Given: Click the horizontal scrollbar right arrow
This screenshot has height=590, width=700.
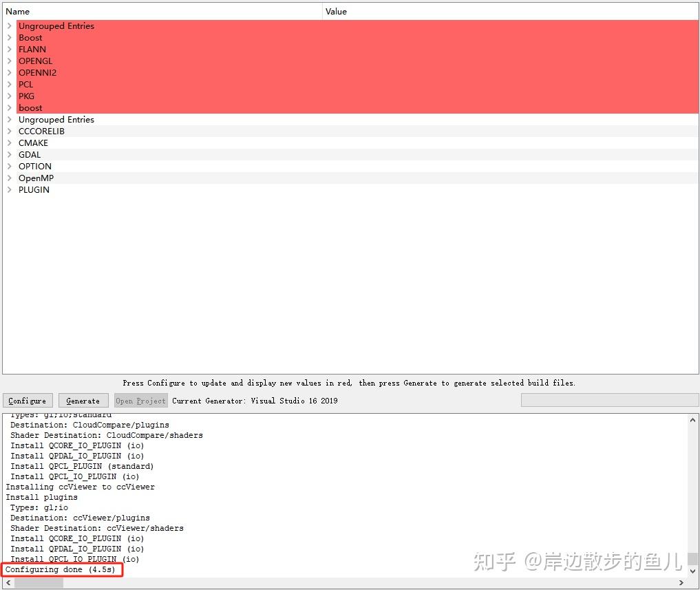Looking at the screenshot, I should [681, 582].
